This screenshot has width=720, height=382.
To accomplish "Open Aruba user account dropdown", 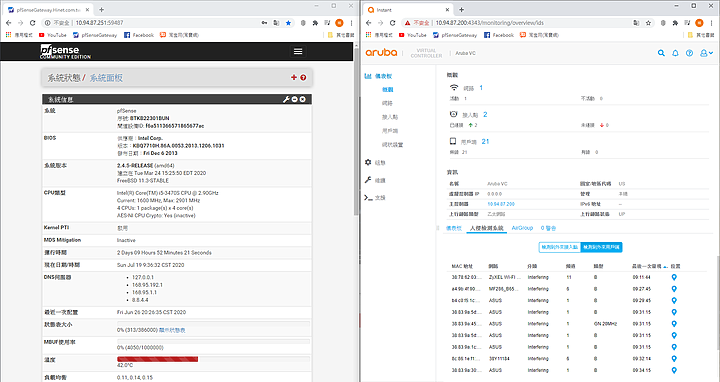I will [x=706, y=53].
